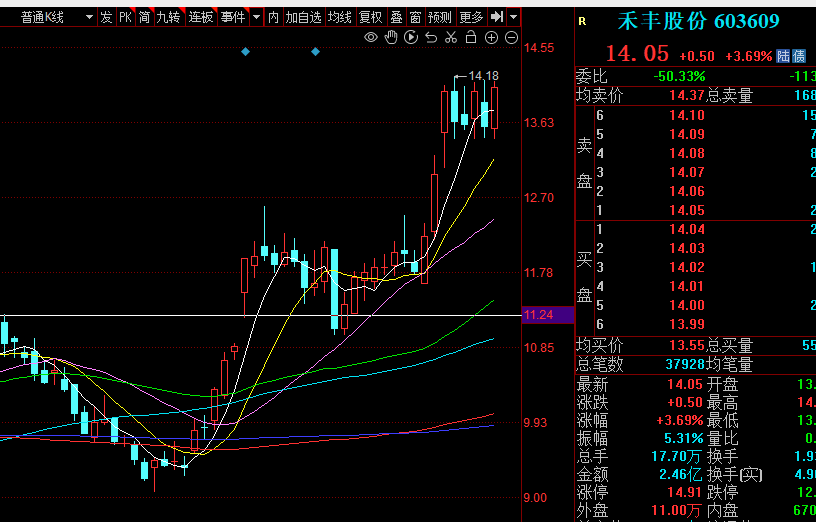The height and width of the screenshot is (522, 816).
Task: Toggle the eye visibility icon above chart
Action: click(x=371, y=37)
